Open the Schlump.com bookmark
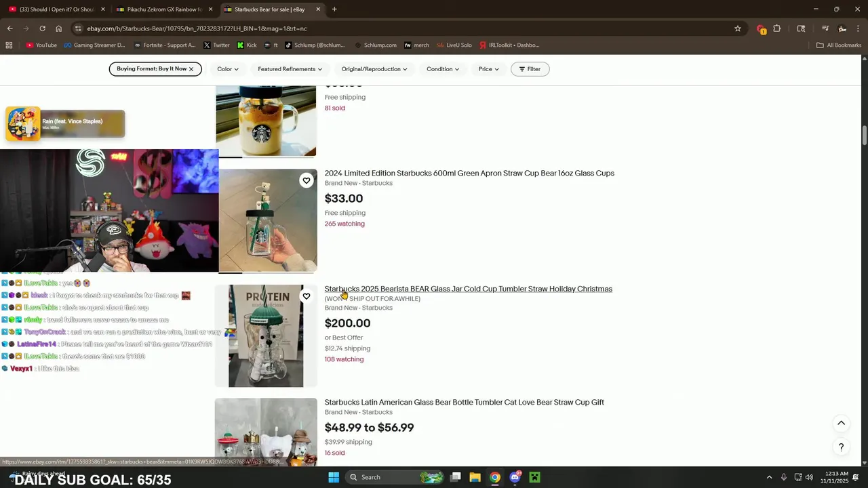Screen dimensions: 868x488 tap(376, 45)
